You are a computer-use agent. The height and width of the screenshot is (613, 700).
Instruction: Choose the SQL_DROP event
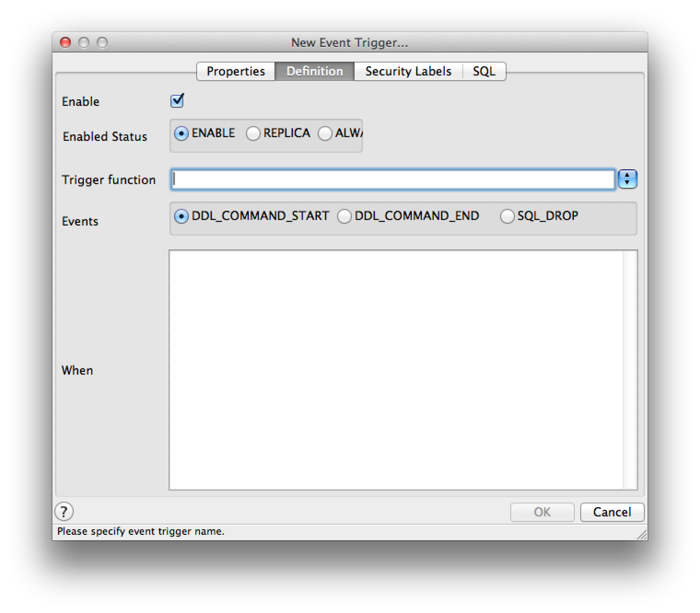click(x=507, y=216)
